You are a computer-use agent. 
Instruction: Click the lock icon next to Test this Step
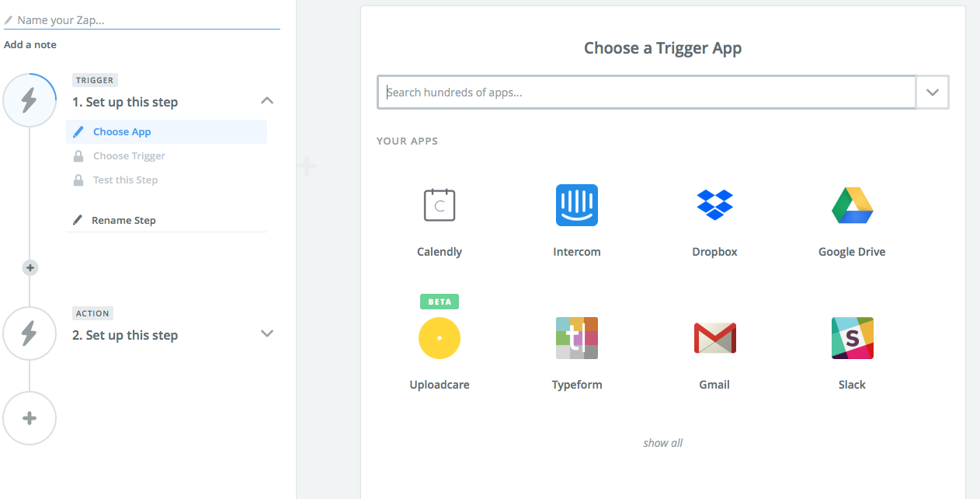coord(78,180)
